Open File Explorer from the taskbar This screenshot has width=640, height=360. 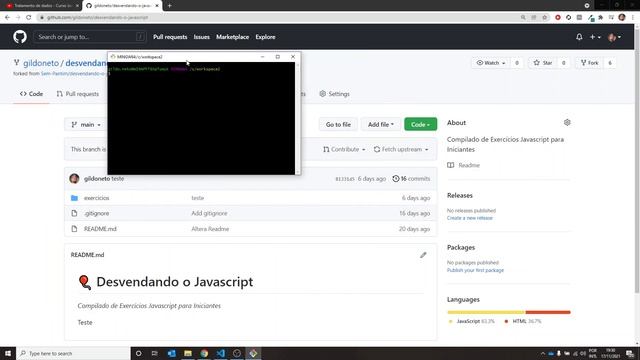pos(188,353)
